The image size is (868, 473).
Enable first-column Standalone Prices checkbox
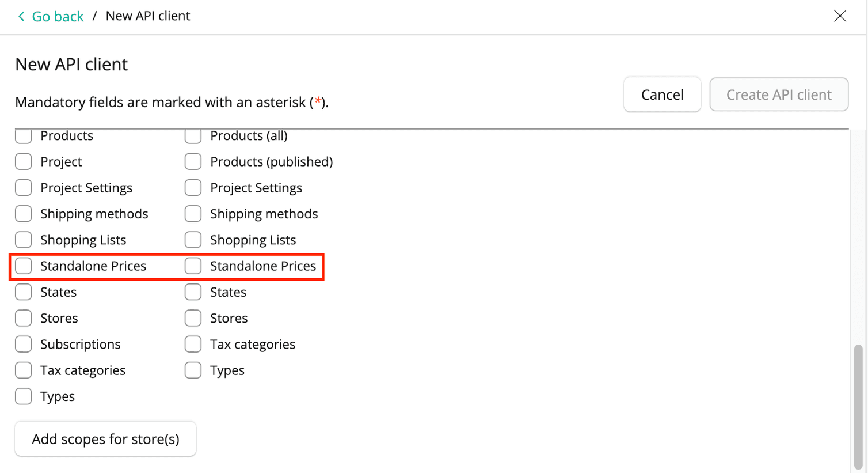(24, 266)
